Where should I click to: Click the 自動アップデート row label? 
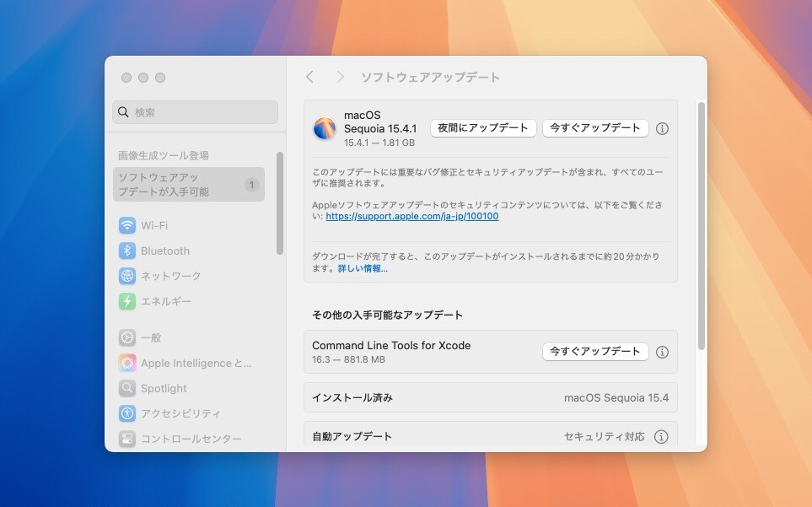coord(352,437)
